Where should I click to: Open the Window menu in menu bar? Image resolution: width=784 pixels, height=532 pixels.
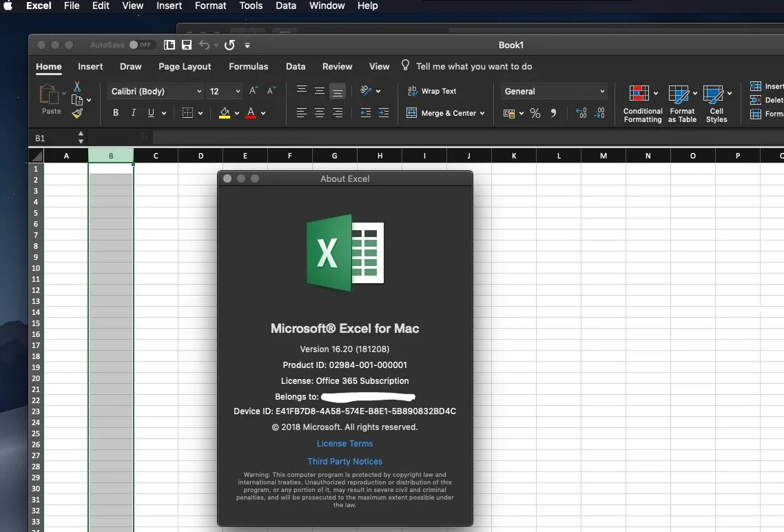pyautogui.click(x=327, y=6)
